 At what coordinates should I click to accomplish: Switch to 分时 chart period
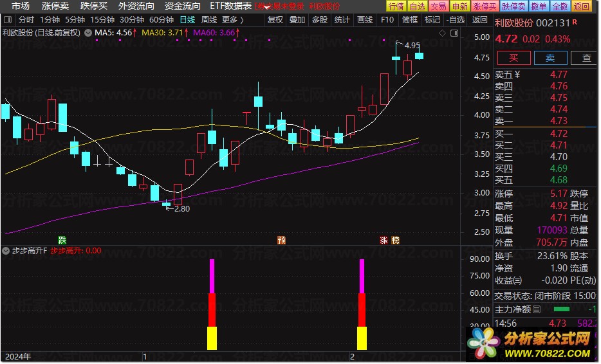click(x=26, y=19)
